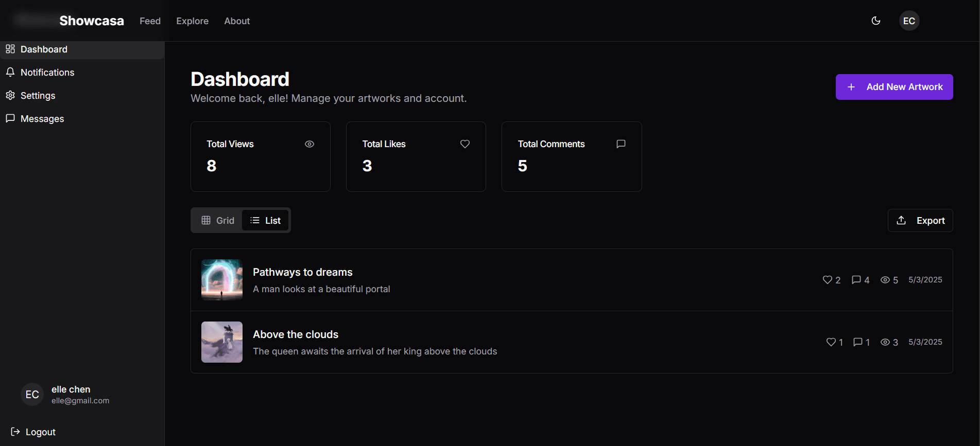Image resolution: width=980 pixels, height=446 pixels.
Task: Click heart icon on Pathways to dreams row
Action: tap(827, 280)
